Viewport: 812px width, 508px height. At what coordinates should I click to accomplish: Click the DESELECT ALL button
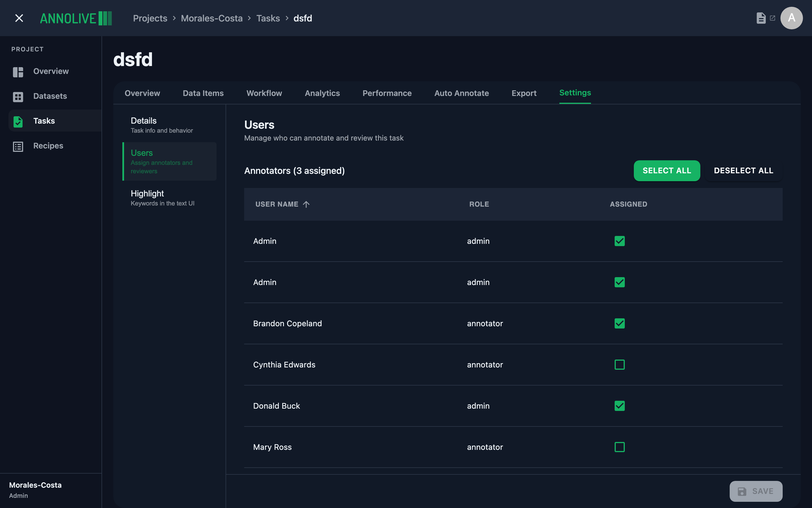pyautogui.click(x=743, y=171)
